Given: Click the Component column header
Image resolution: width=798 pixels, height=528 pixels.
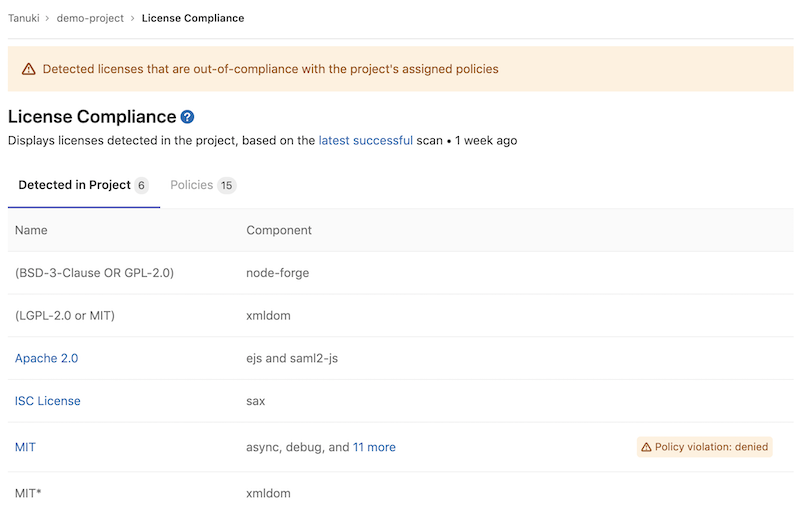Looking at the screenshot, I should point(279,230).
